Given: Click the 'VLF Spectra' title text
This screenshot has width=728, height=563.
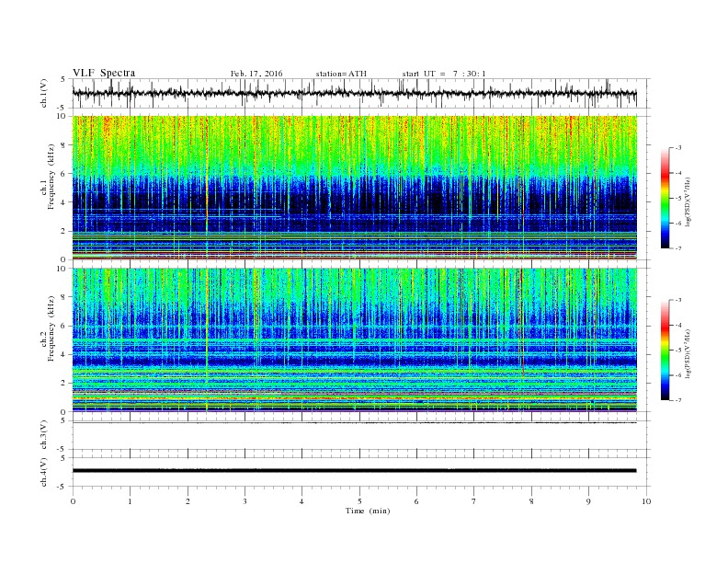Looking at the screenshot, I should [x=104, y=73].
